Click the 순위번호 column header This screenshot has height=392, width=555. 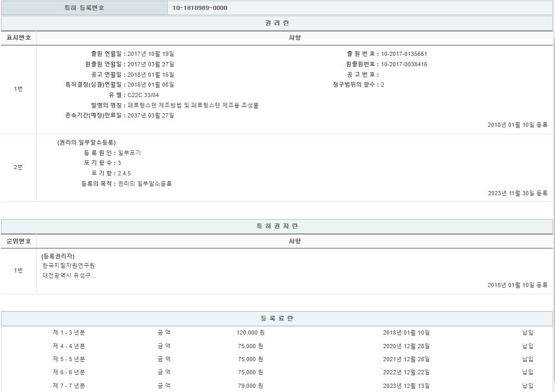pyautogui.click(x=18, y=241)
